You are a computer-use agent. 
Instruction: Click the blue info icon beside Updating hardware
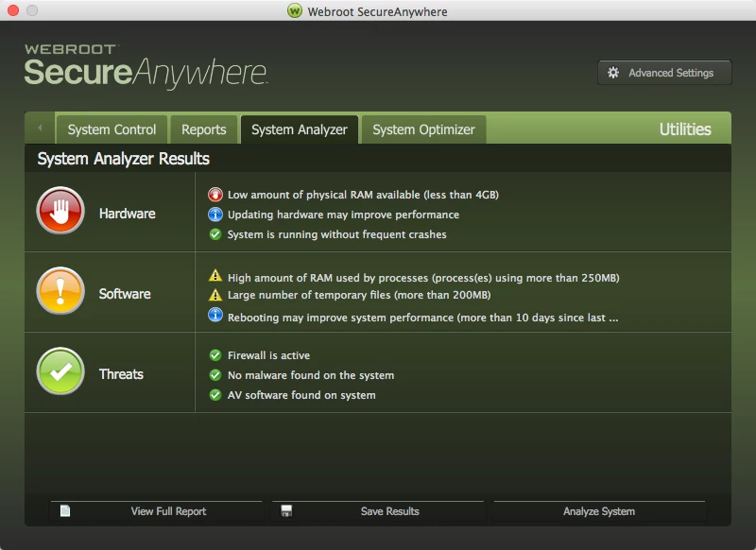pyautogui.click(x=215, y=214)
